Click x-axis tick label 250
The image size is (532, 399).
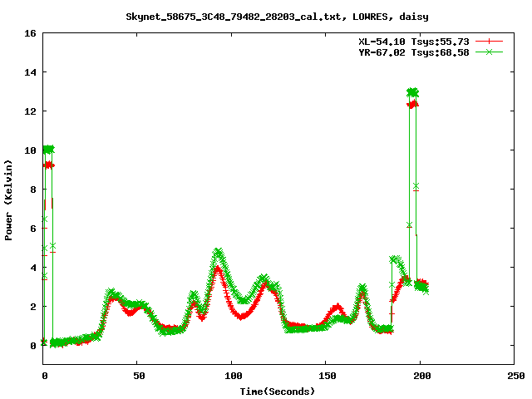[x=516, y=376]
